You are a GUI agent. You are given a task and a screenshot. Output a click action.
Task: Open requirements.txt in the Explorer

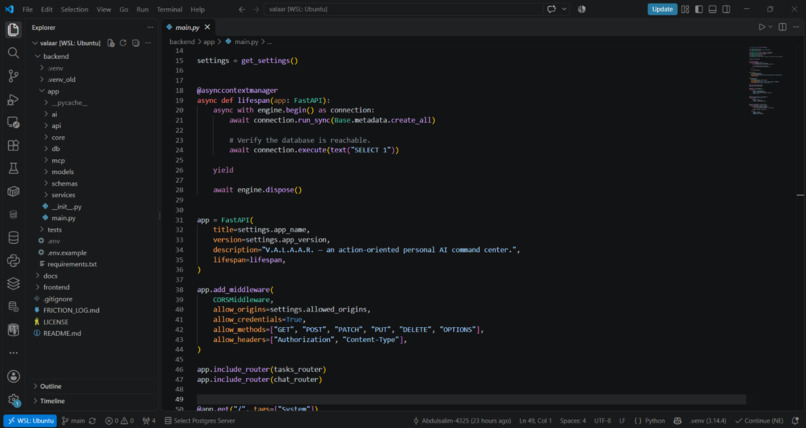72,264
